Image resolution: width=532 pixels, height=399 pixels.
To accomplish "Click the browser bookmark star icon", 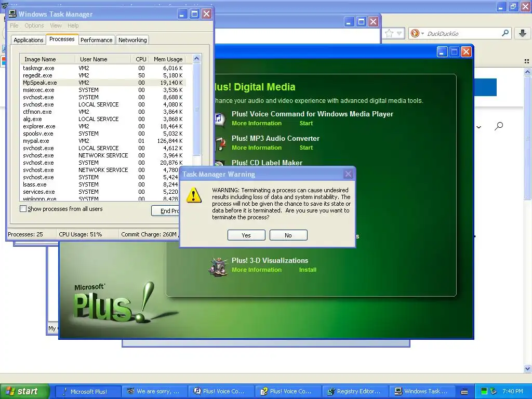I will pyautogui.click(x=389, y=33).
